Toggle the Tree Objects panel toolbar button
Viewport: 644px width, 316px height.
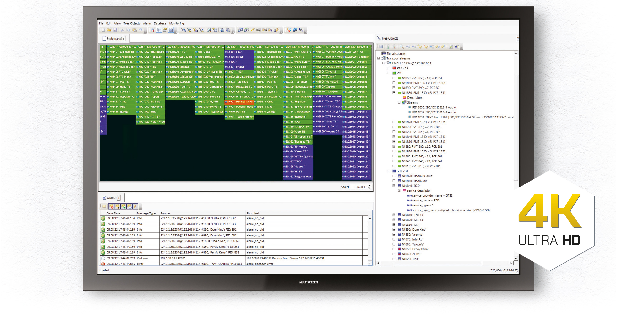pos(159,30)
